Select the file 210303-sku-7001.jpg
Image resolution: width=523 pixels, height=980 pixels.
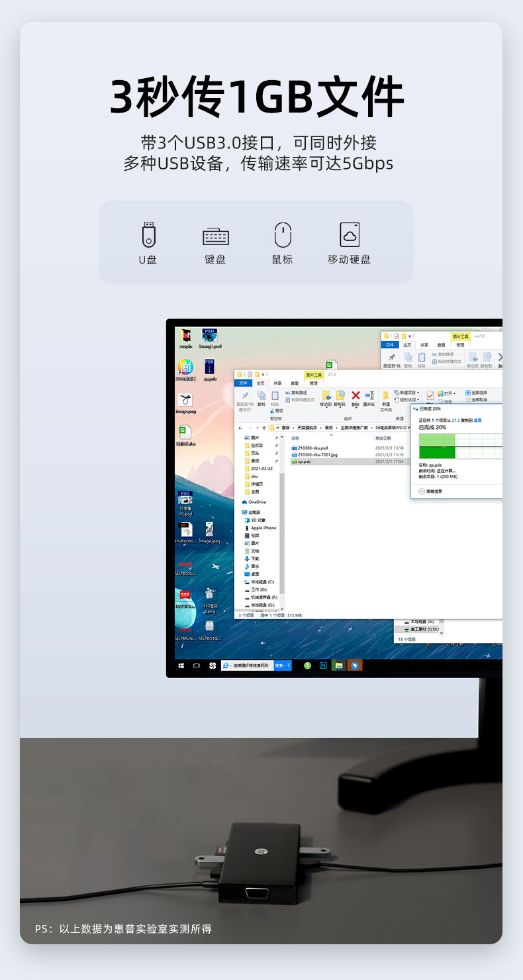tap(314, 455)
